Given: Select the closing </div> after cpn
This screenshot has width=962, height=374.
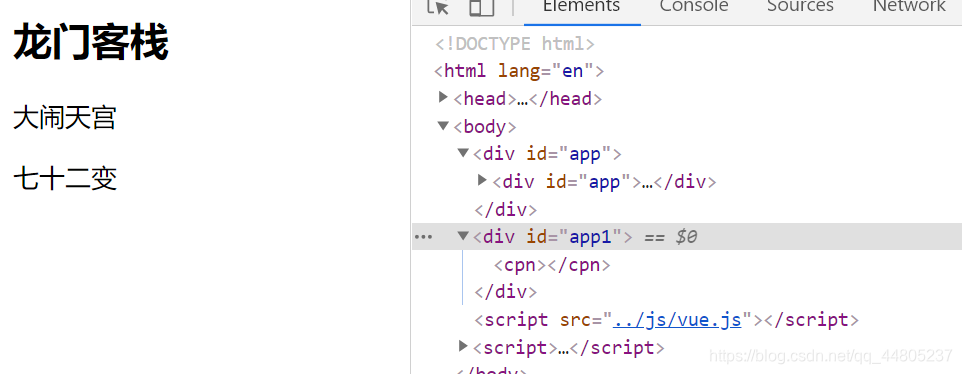Looking at the screenshot, I should coord(506,292).
